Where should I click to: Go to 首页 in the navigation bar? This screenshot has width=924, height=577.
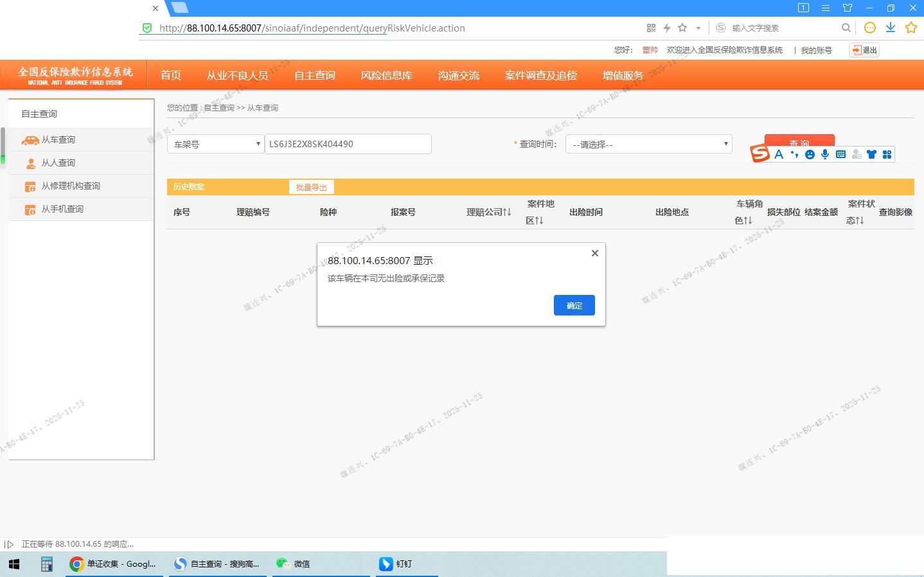(x=170, y=75)
